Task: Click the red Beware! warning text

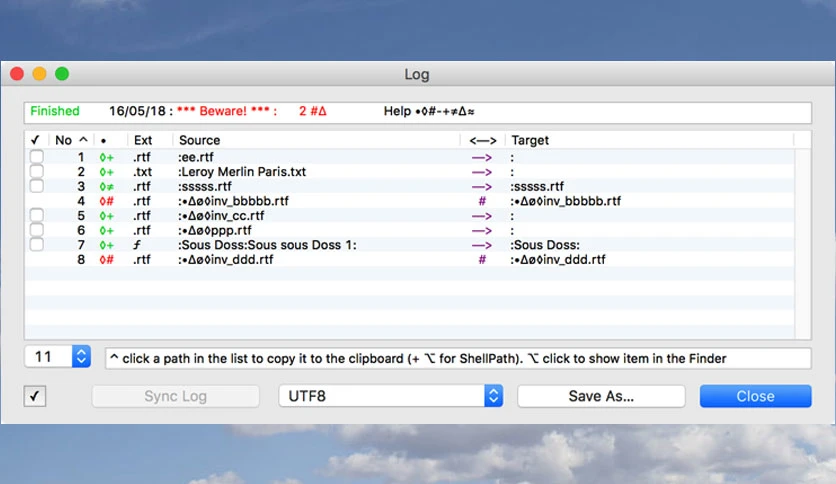Action: (227, 111)
